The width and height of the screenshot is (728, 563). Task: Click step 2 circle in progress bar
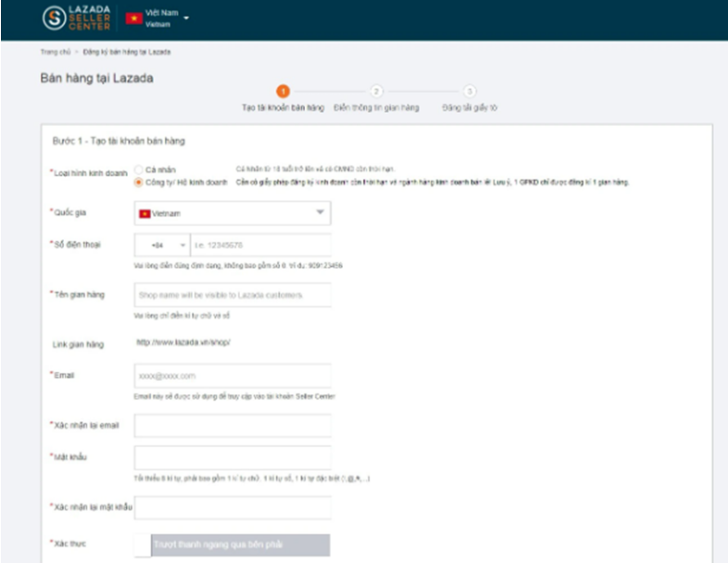tap(377, 92)
